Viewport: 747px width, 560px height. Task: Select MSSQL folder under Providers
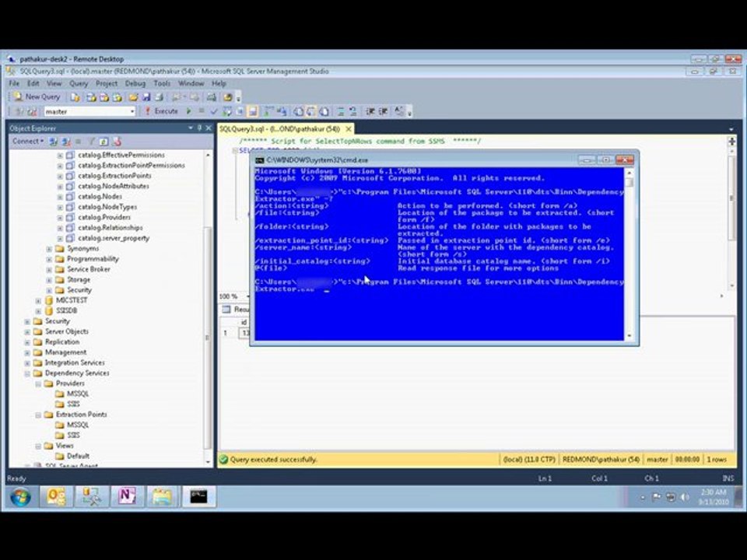coord(78,394)
